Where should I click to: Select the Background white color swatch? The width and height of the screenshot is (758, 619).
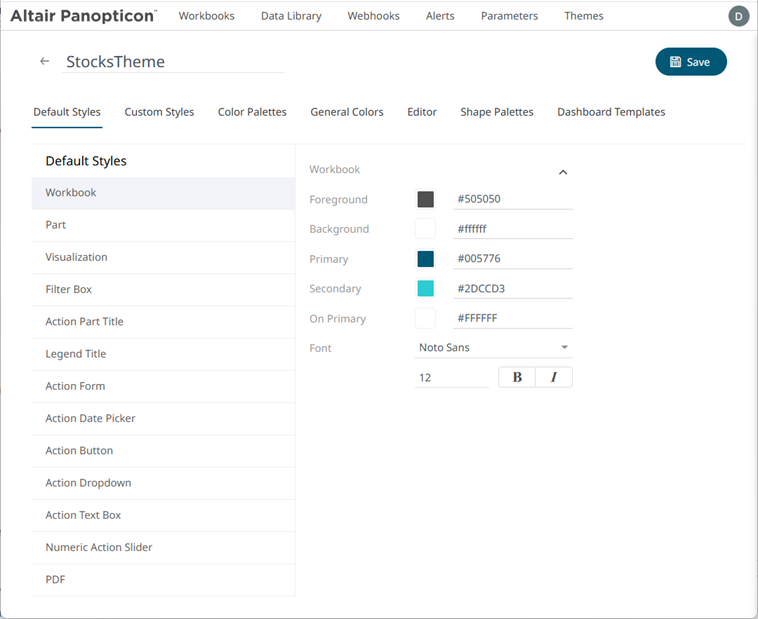point(426,229)
